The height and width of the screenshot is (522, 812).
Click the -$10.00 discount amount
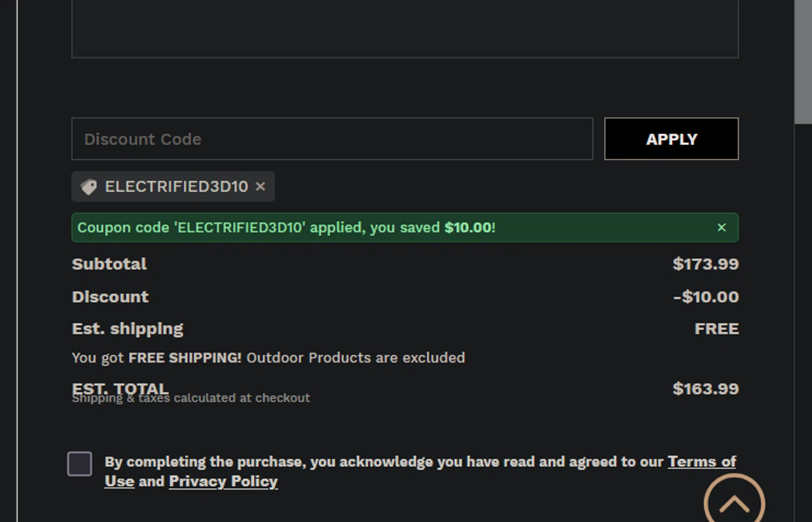(705, 297)
